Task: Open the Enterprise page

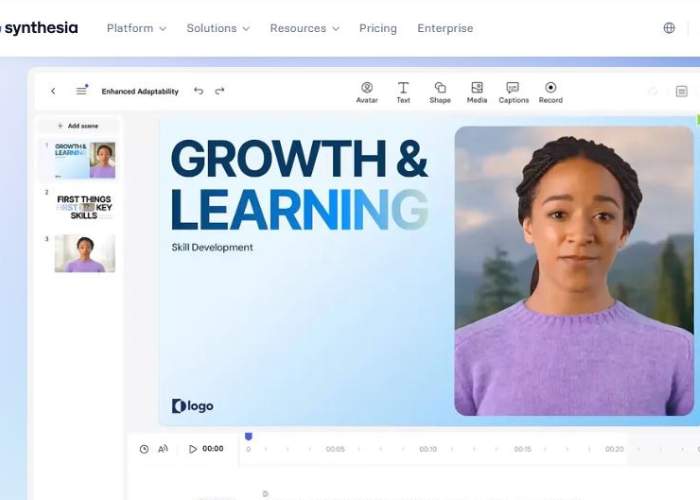Action: tap(445, 28)
